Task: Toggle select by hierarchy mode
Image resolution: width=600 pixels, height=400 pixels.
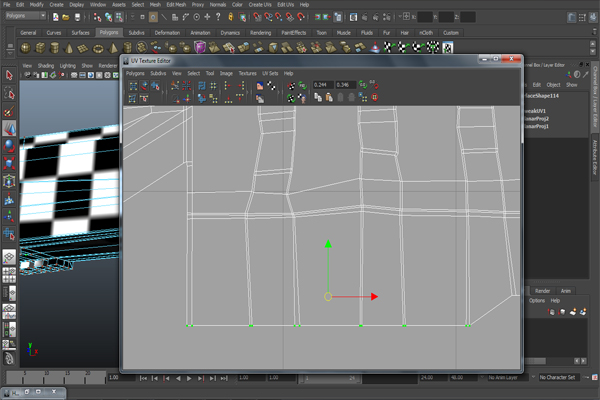Action: tap(97, 17)
